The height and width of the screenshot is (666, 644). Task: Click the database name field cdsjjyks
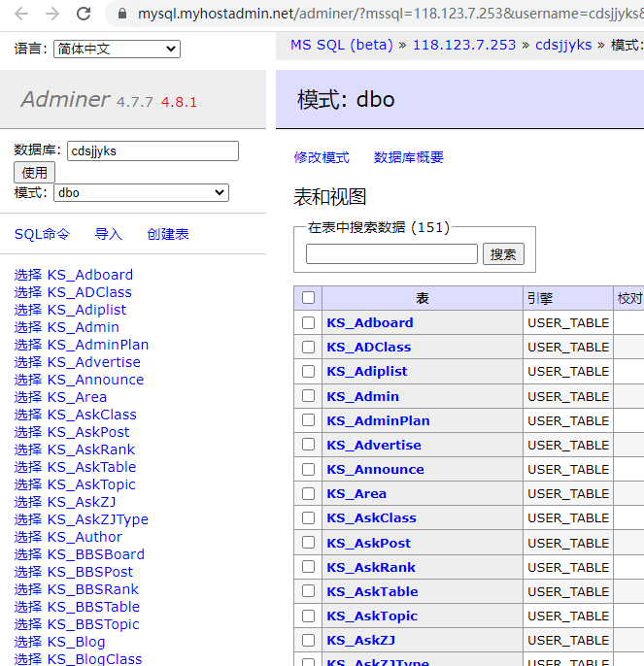click(x=153, y=151)
